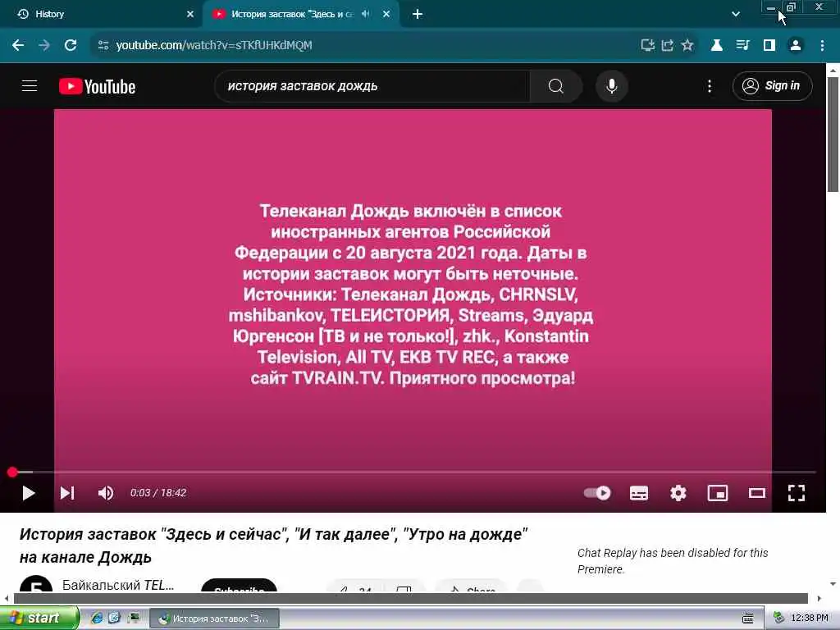Click the Байкальский channel avatar

tap(36, 584)
